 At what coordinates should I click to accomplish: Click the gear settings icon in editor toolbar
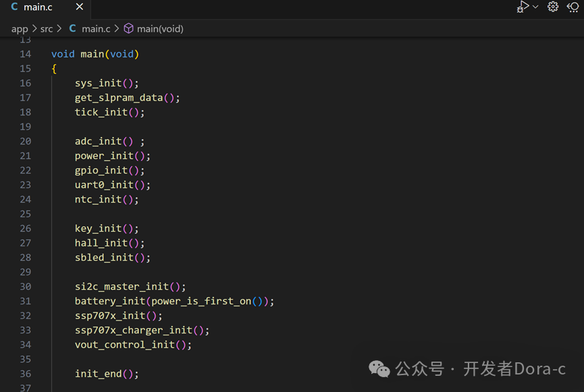[x=553, y=7]
